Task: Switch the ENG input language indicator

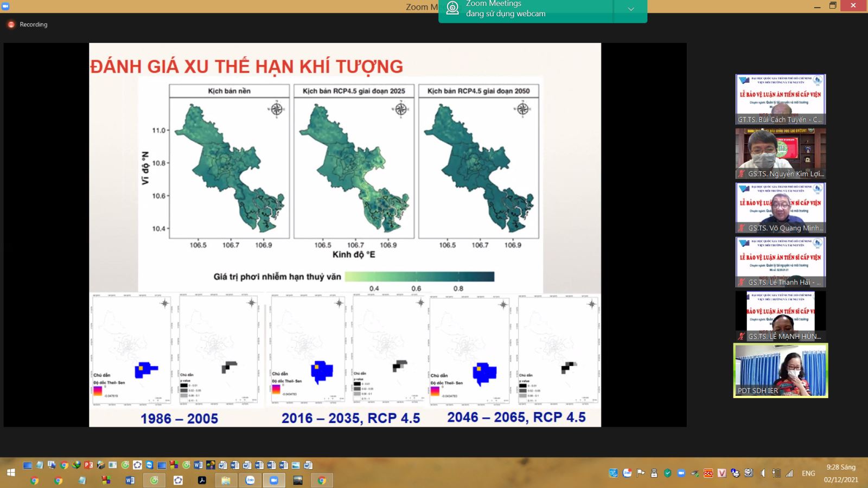Action: (808, 473)
